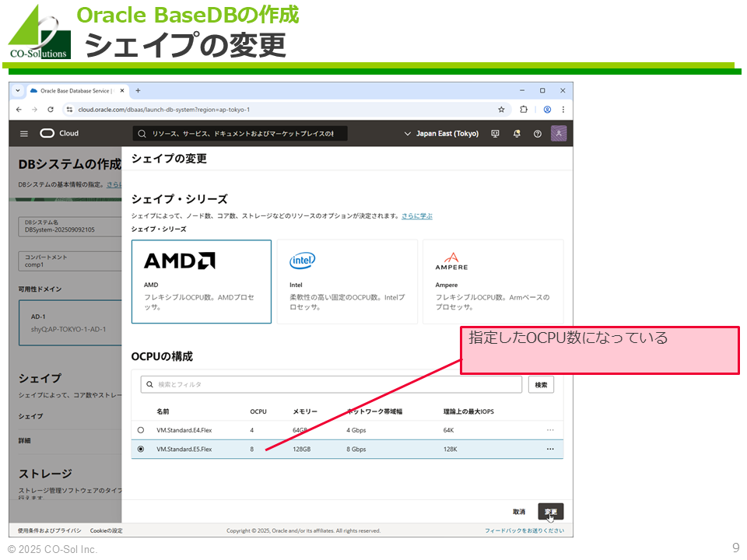The image size is (747, 560).
Task: Open Cookieの設定 footer link
Action: pos(107,530)
